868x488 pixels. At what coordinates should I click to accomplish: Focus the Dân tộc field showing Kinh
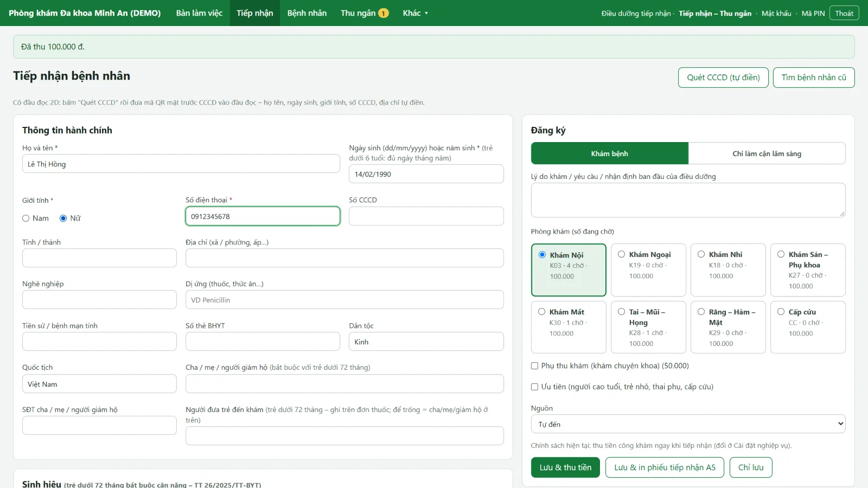click(x=426, y=342)
